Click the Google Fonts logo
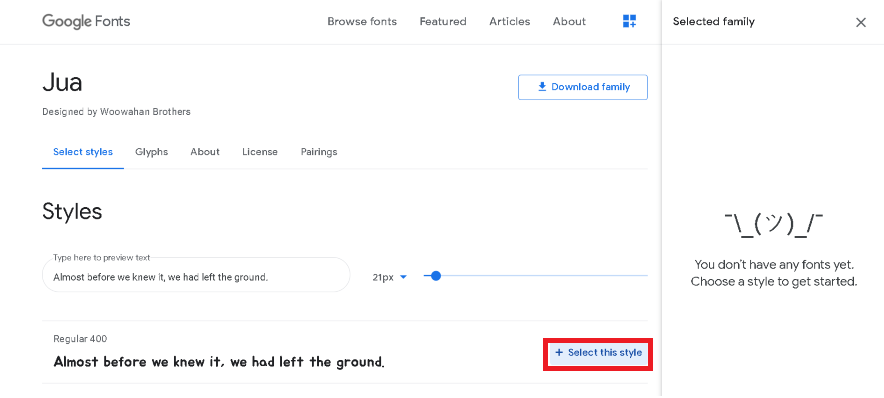This screenshot has height=398, width=884. (x=86, y=21)
